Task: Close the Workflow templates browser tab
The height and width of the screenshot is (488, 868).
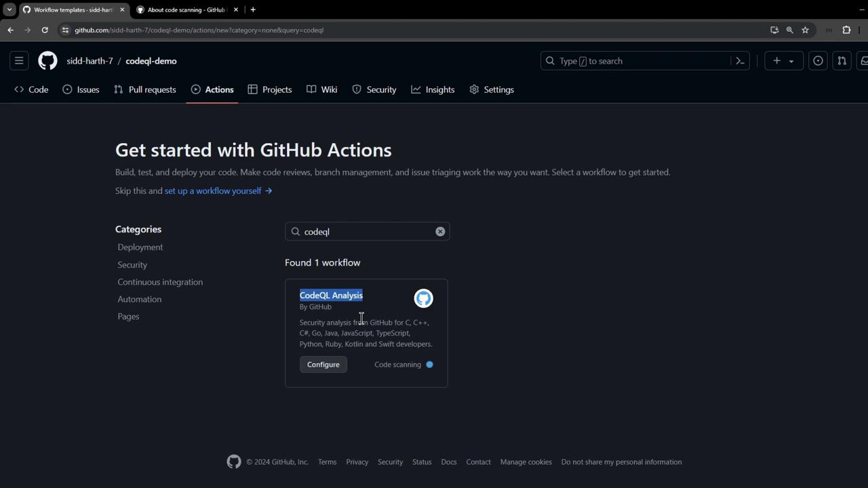Action: (x=122, y=9)
